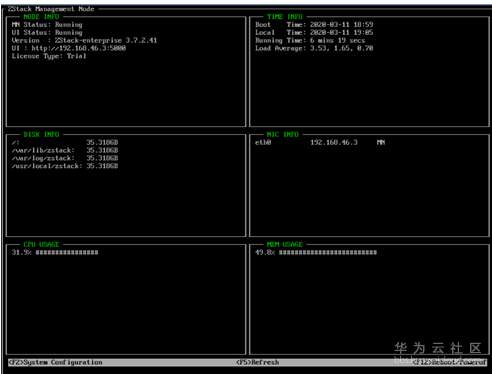The width and height of the screenshot is (492, 374).
Task: Click the NODE INFO panel title
Action: 41,17
